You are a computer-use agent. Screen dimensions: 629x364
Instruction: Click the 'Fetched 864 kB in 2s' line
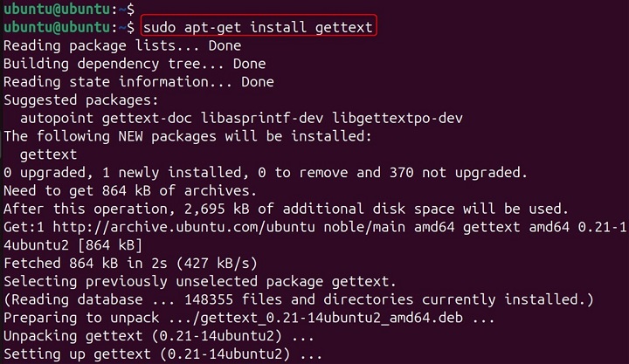point(142,264)
